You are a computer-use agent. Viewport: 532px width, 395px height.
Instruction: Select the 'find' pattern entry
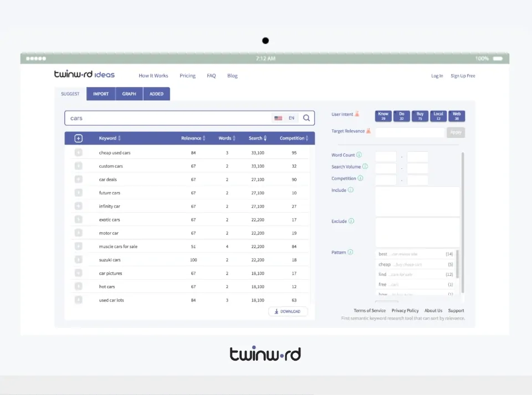point(416,274)
